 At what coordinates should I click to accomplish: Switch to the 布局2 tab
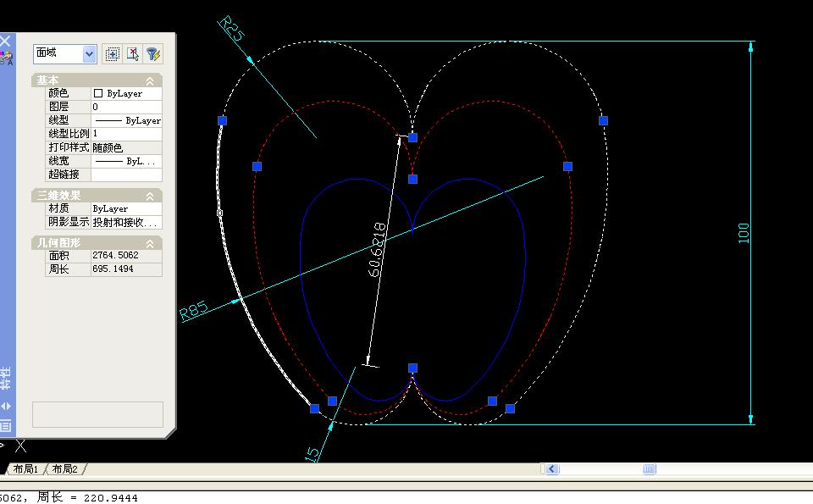click(x=65, y=469)
